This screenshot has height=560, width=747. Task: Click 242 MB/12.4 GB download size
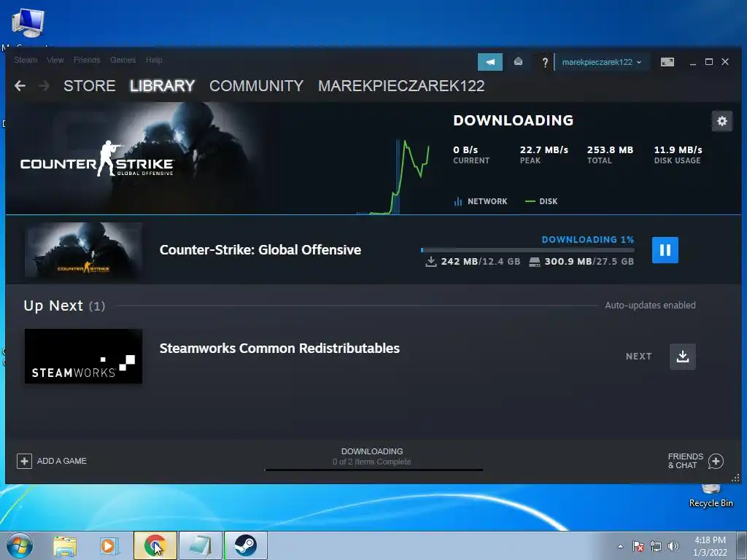[473, 262]
